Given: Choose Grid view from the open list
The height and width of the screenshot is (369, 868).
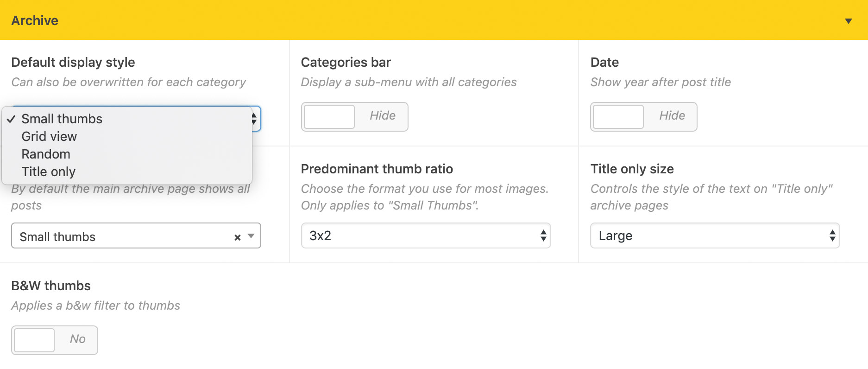Looking at the screenshot, I should 49,137.
